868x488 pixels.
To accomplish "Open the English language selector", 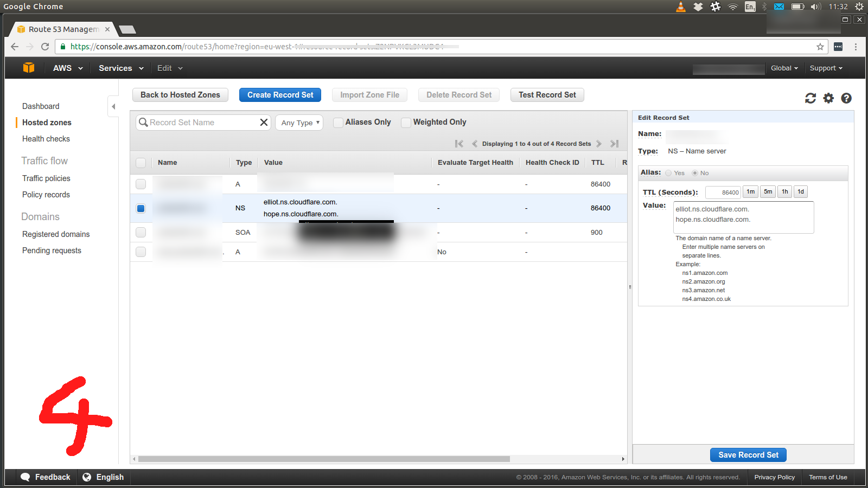I will point(103,477).
